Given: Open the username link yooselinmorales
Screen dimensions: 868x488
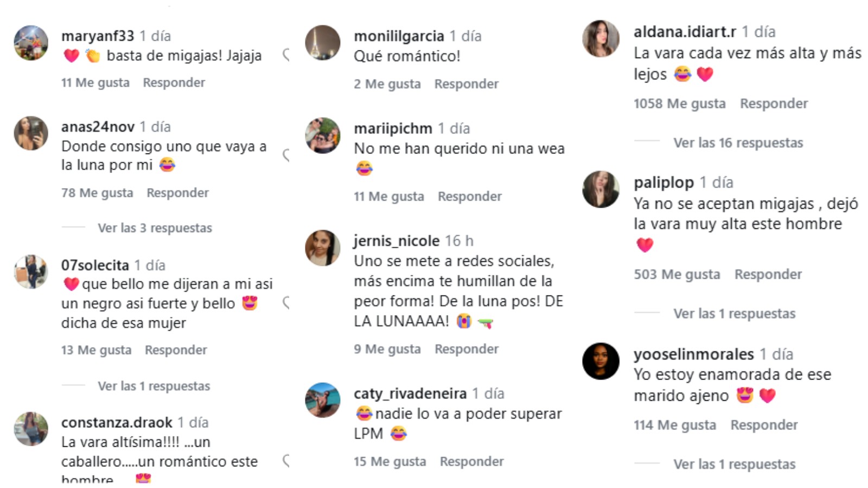Looking at the screenshot, I should tap(693, 355).
